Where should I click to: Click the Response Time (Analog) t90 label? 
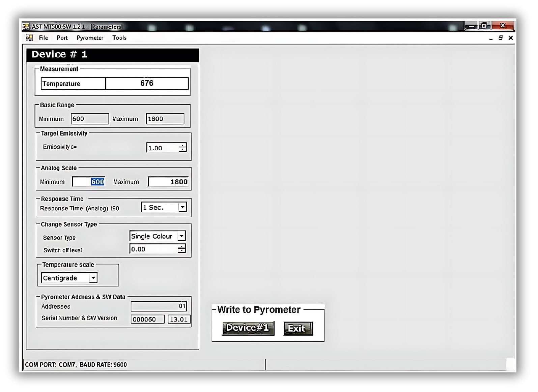coord(80,208)
